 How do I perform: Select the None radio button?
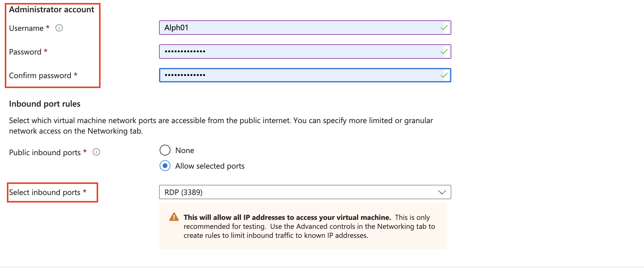165,150
